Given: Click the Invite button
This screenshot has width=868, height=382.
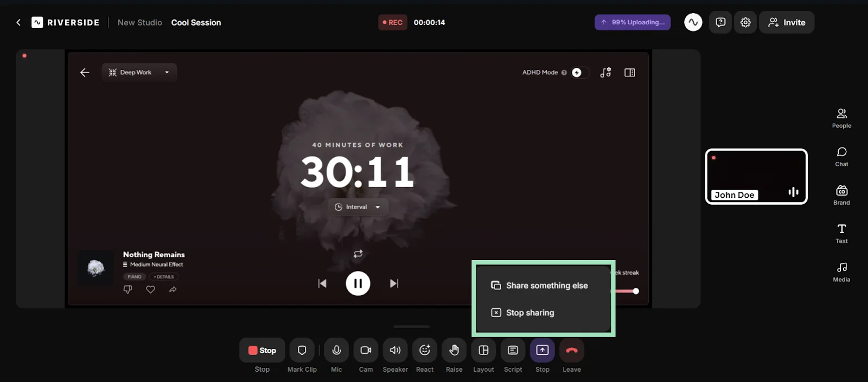Looking at the screenshot, I should tap(787, 22).
